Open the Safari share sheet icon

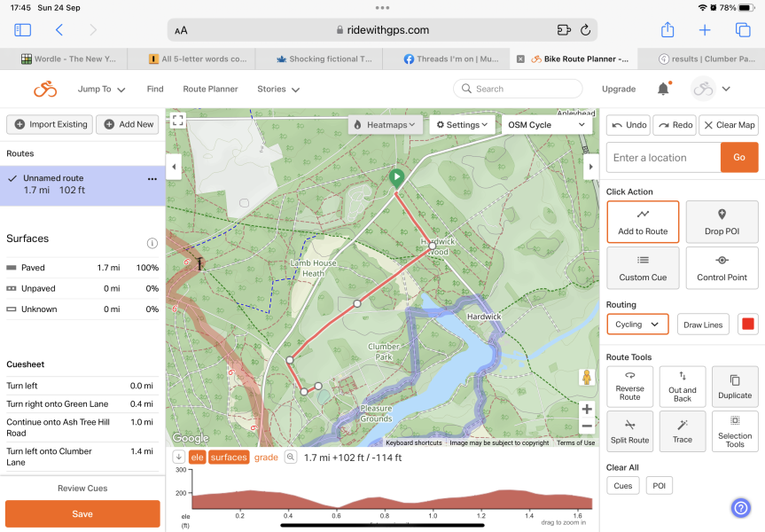click(667, 30)
